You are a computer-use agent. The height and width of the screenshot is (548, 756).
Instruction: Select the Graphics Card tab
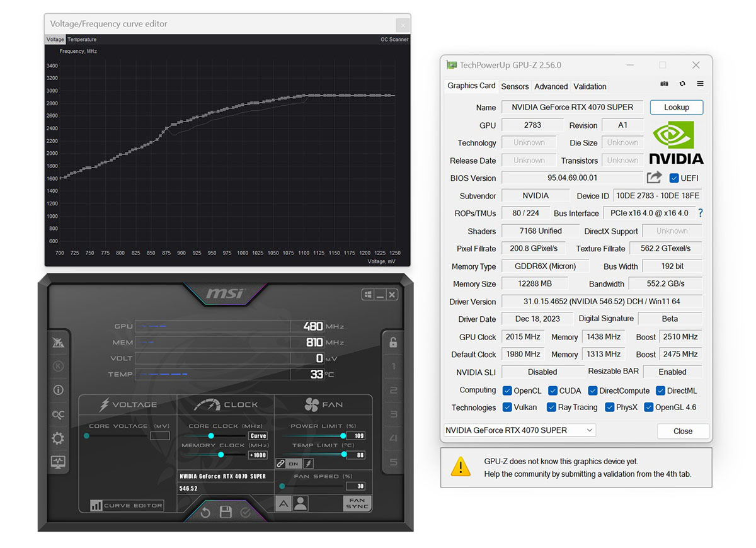471,86
